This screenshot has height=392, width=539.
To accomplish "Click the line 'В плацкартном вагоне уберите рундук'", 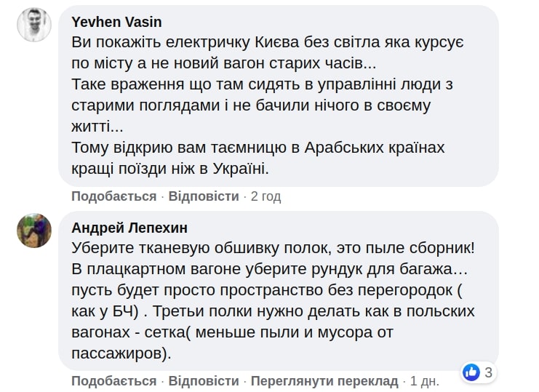I will 269,269.
